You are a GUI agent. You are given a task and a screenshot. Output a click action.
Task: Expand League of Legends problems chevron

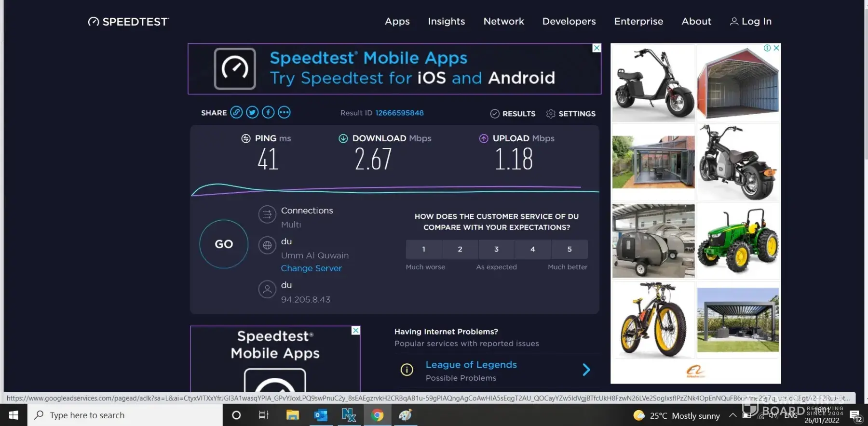coord(586,370)
